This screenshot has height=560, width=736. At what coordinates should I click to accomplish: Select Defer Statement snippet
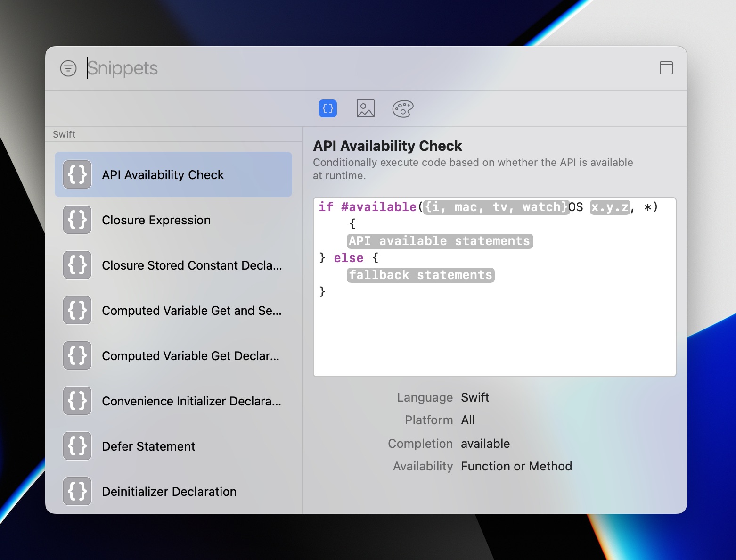coord(173,446)
